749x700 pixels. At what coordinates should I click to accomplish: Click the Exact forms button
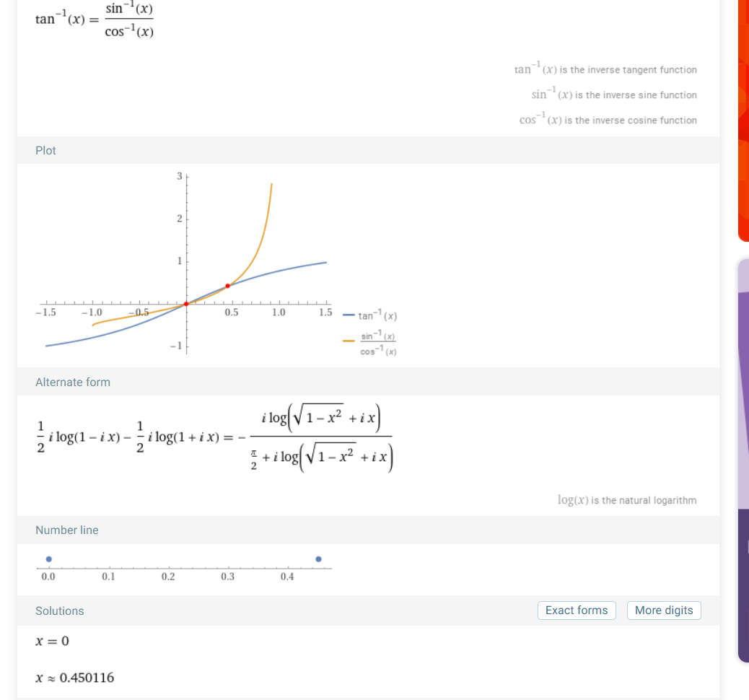point(577,611)
